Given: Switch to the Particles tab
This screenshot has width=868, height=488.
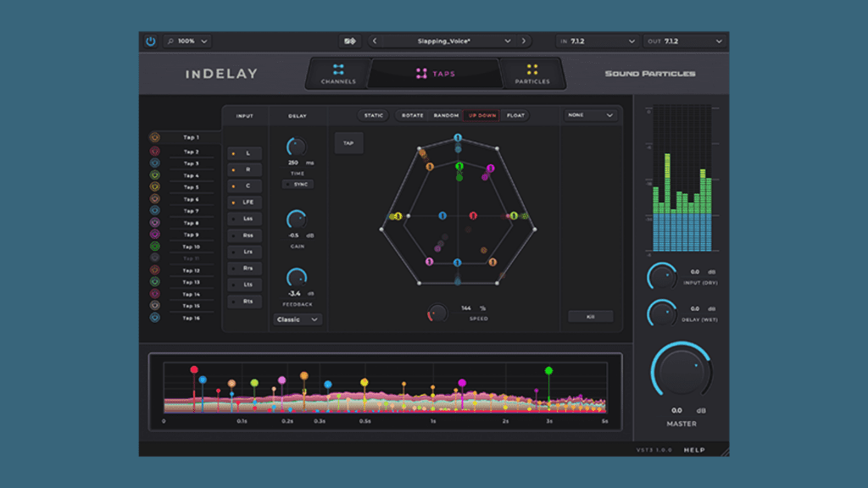Looking at the screenshot, I should click(x=532, y=74).
